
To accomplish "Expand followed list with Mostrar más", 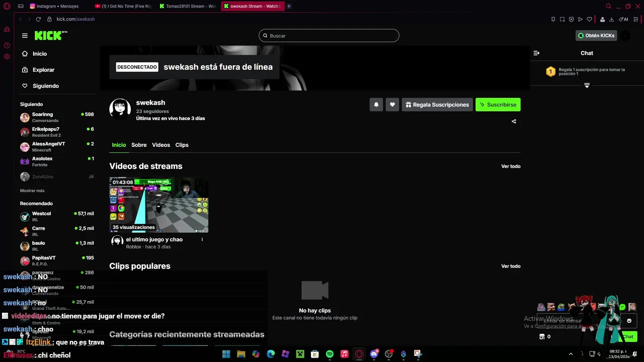I will point(32,191).
